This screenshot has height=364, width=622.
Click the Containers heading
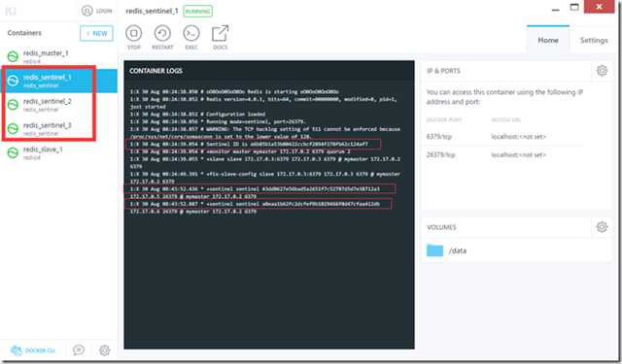[24, 33]
